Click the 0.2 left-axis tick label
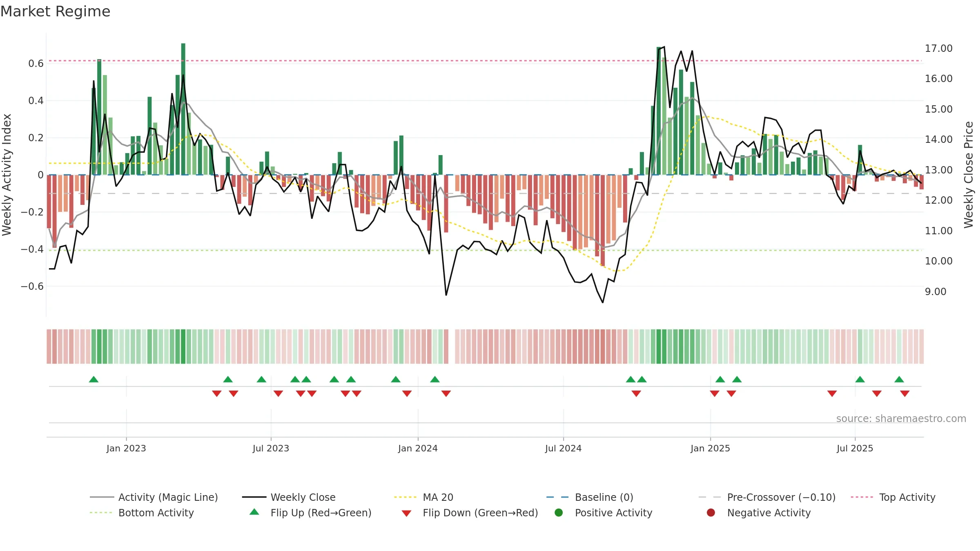Image resolution: width=980 pixels, height=551 pixels. (36, 138)
